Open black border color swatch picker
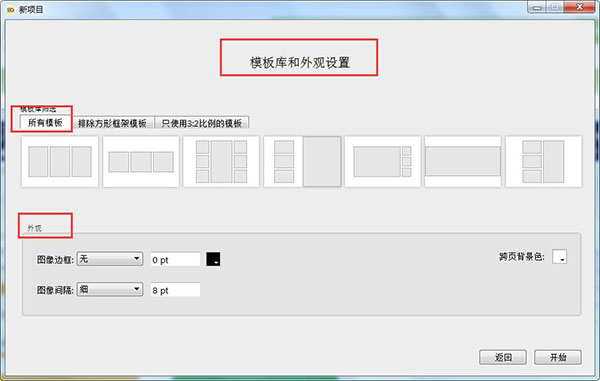This screenshot has height=381, width=600. click(213, 259)
